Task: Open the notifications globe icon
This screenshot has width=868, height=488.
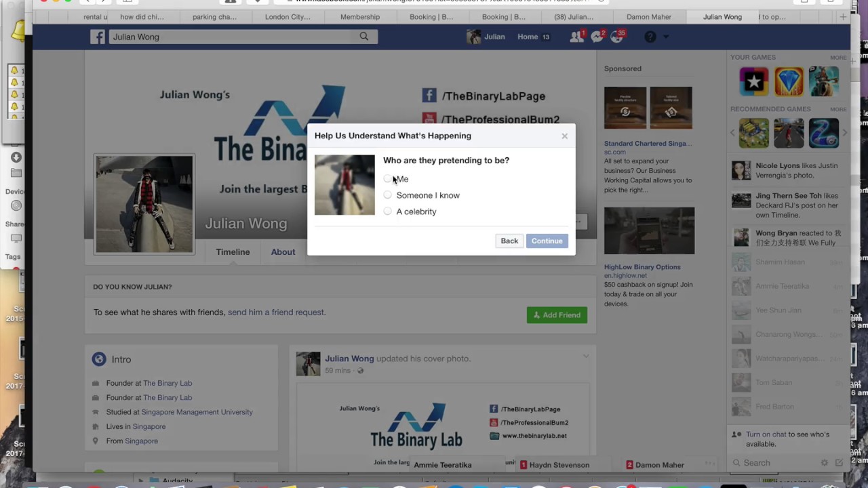Action: point(616,37)
